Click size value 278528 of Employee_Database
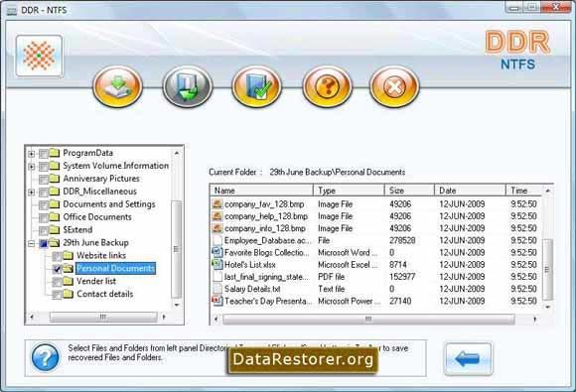This screenshot has height=392, width=576. click(402, 240)
